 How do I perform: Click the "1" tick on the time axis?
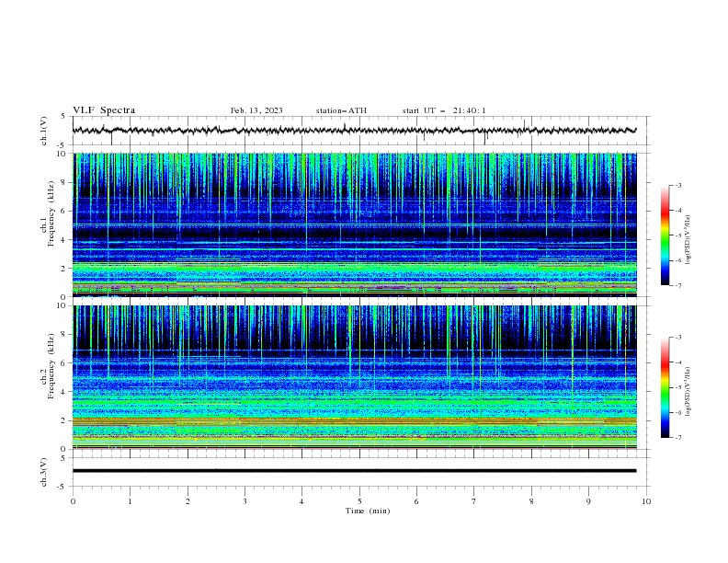pos(130,501)
